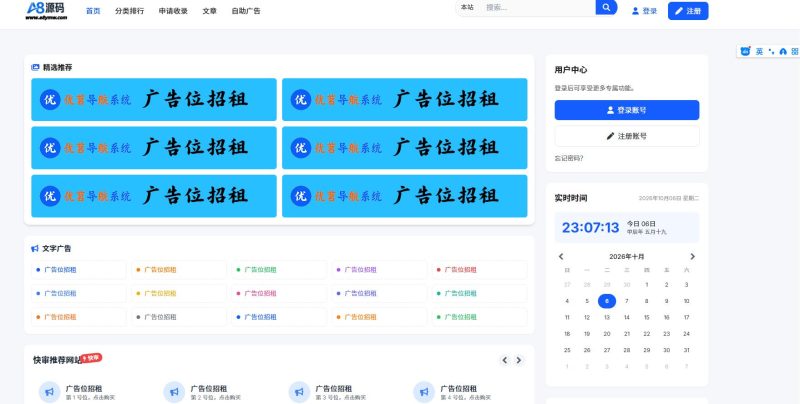800x404 pixels.
Task: Click megaphone icon of 第 3 号位 card
Action: click(x=299, y=392)
